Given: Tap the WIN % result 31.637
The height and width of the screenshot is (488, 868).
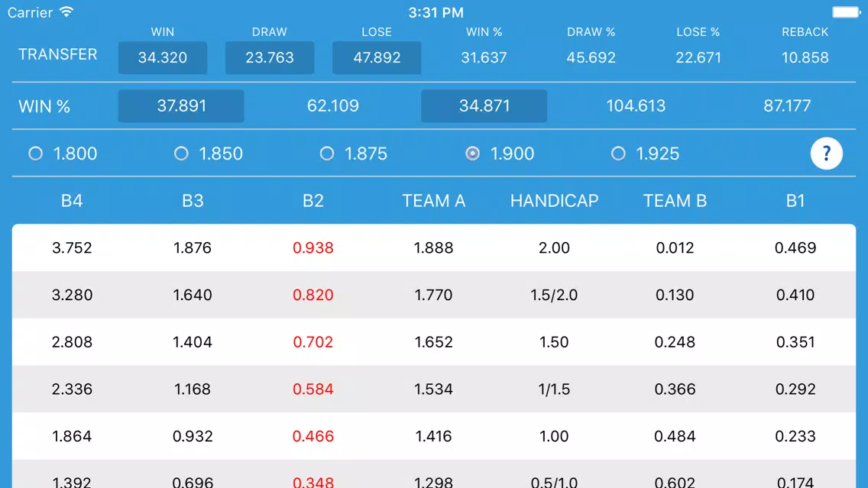Looking at the screenshot, I should pyautogui.click(x=484, y=57).
